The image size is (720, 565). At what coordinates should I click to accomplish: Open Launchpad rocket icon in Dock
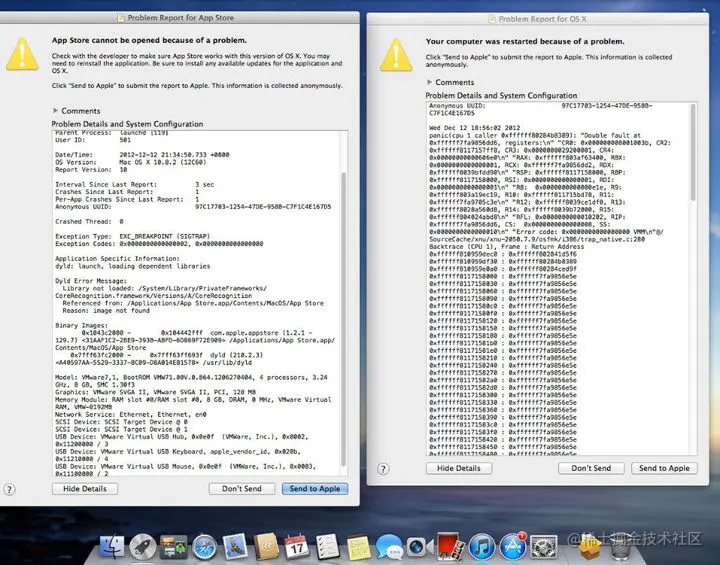click(x=142, y=547)
